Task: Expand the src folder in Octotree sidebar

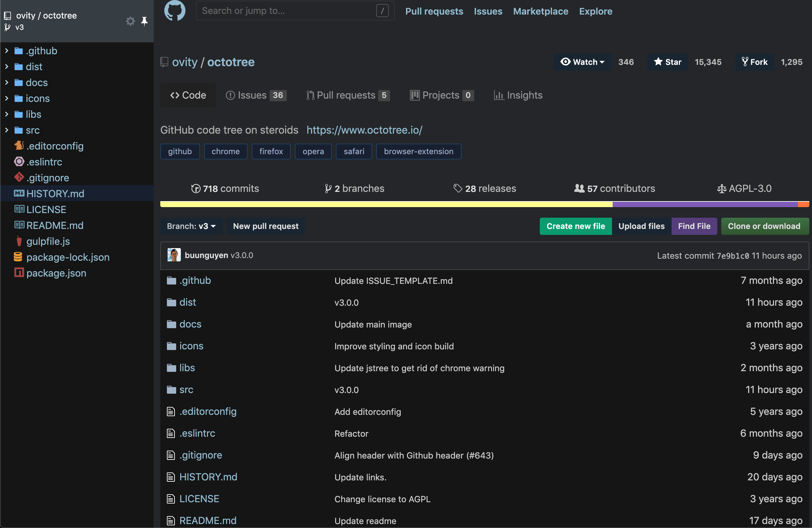Action: pyautogui.click(x=6, y=130)
